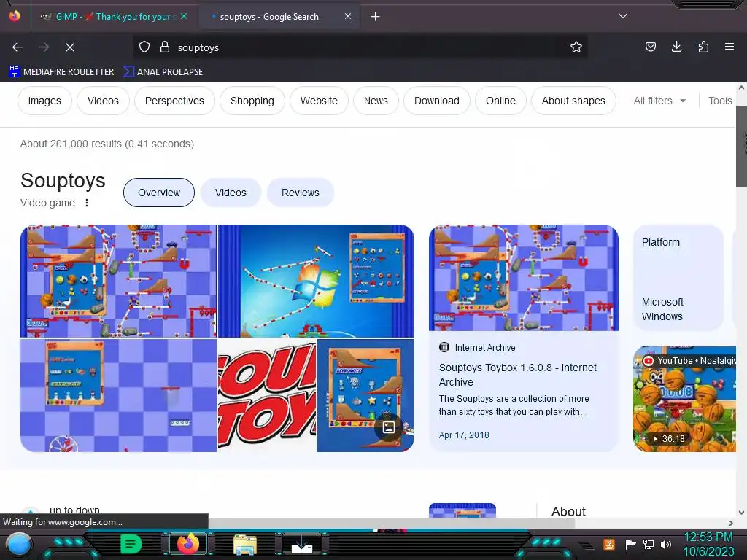Select the News filter chip
The height and width of the screenshot is (560, 747).
[376, 101]
